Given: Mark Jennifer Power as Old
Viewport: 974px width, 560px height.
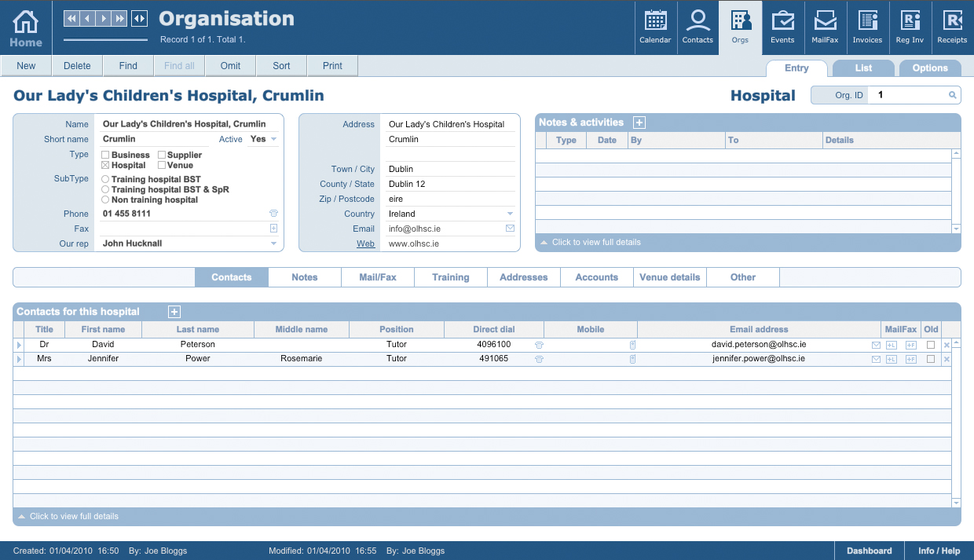Looking at the screenshot, I should tap(931, 359).
